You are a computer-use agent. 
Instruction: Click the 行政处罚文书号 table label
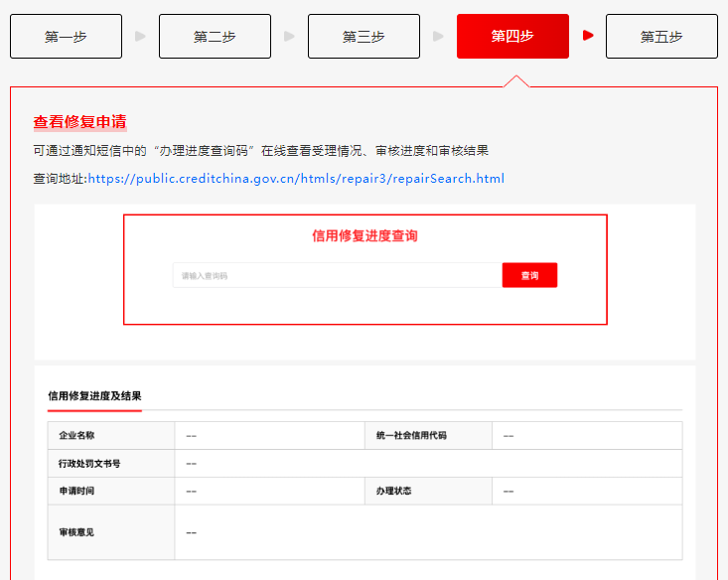point(89,463)
